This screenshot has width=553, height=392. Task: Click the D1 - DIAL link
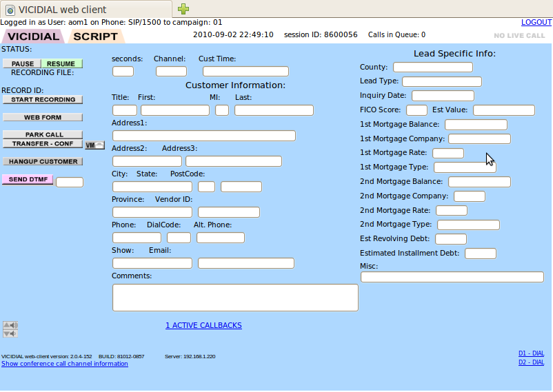pos(531,353)
